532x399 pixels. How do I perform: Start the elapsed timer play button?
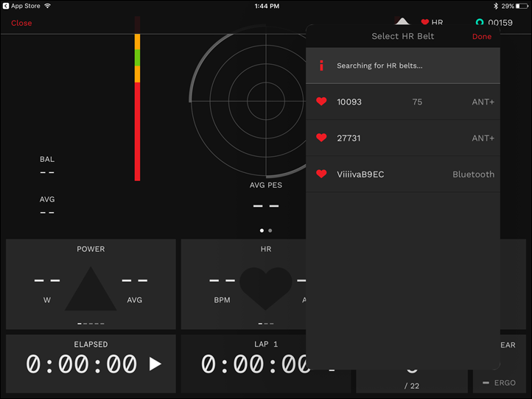pyautogui.click(x=155, y=364)
